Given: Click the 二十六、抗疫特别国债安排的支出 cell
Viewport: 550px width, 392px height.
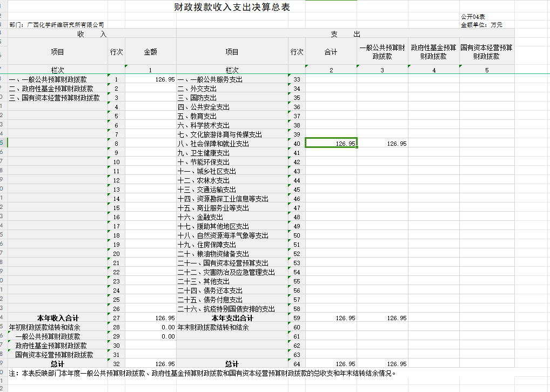Looking at the screenshot, I should [x=226, y=308].
